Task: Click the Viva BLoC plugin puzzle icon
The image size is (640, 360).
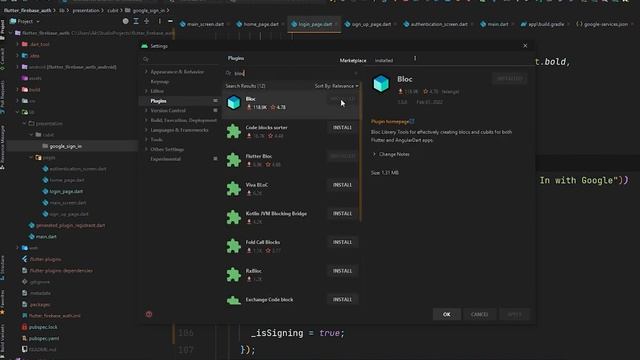Action: pyautogui.click(x=234, y=188)
